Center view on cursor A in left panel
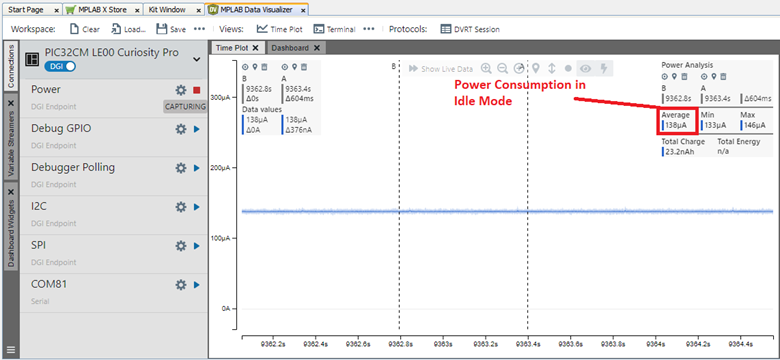 (285, 67)
